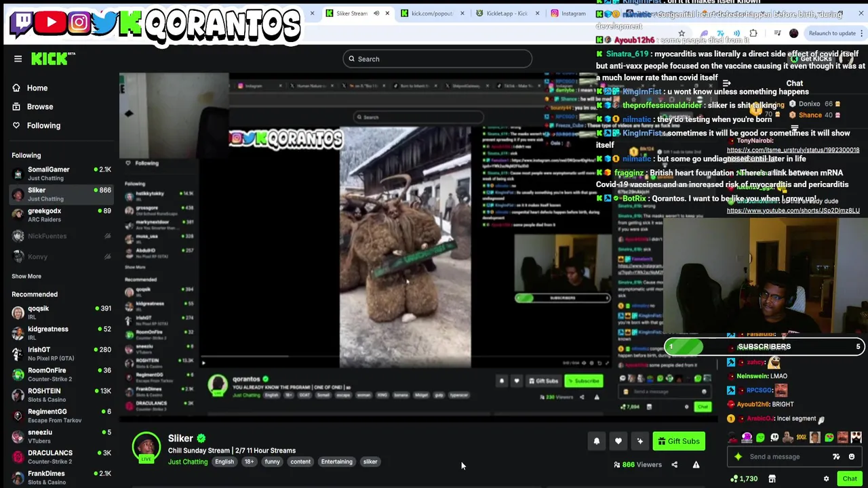This screenshot has height=488, width=868.
Task: Select the sliker tag
Action: pyautogui.click(x=370, y=462)
